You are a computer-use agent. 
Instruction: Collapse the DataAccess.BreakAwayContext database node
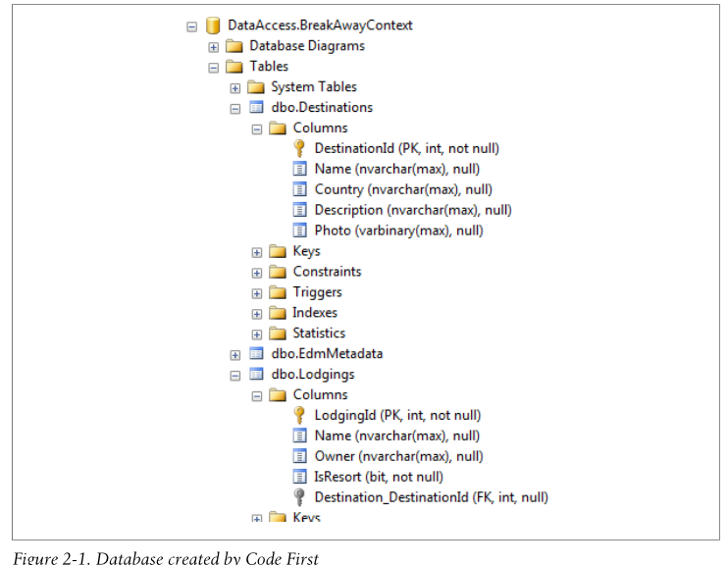[x=191, y=26]
